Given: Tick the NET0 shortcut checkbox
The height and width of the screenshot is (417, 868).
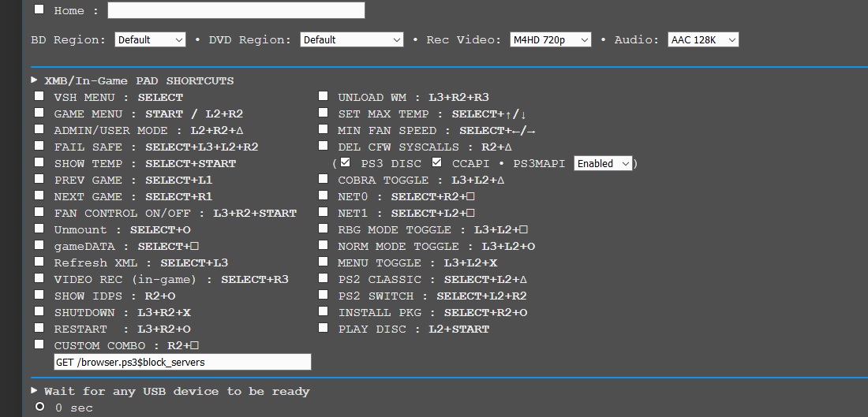Looking at the screenshot, I should [324, 195].
